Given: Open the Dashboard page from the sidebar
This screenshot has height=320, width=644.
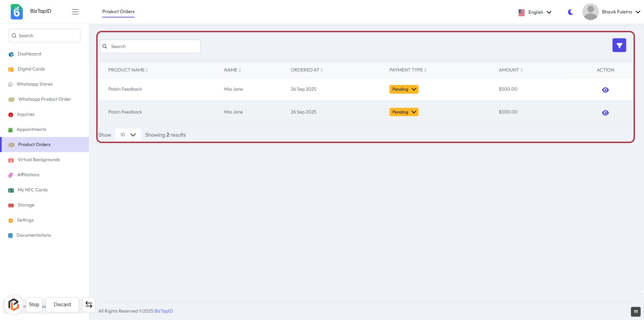Looking at the screenshot, I should (29, 54).
